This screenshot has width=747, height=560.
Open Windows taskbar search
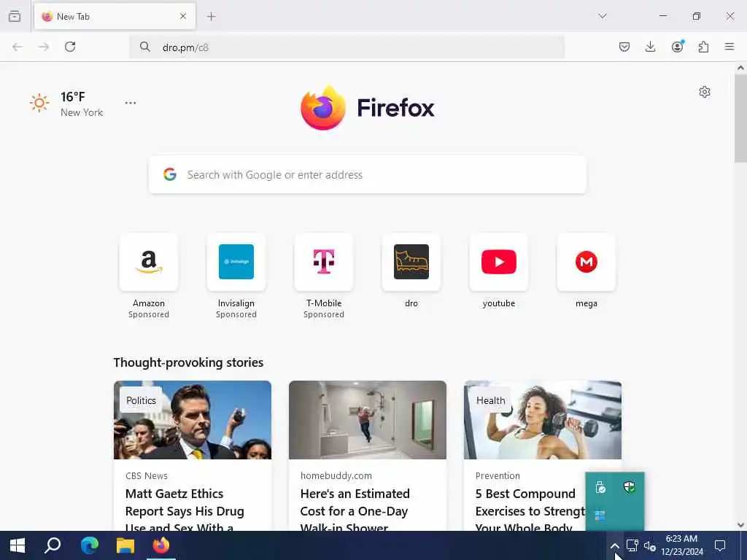[x=53, y=545]
